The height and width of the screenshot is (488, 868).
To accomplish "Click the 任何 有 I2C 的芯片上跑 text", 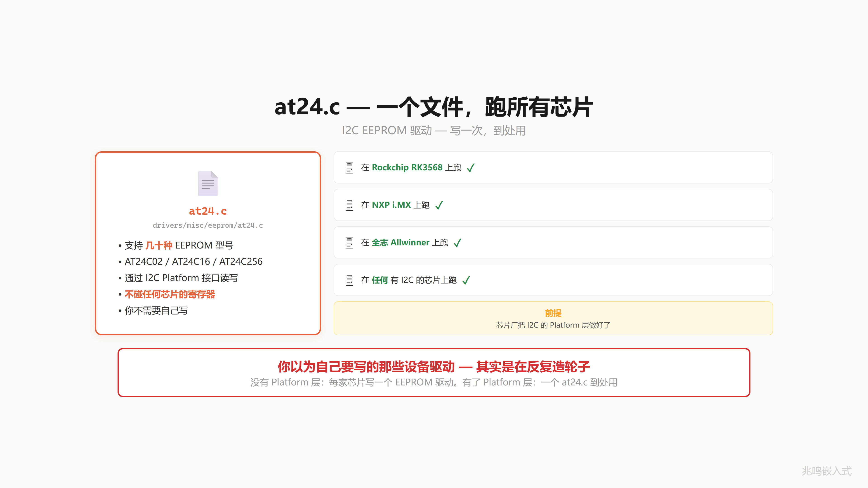I will (x=409, y=280).
